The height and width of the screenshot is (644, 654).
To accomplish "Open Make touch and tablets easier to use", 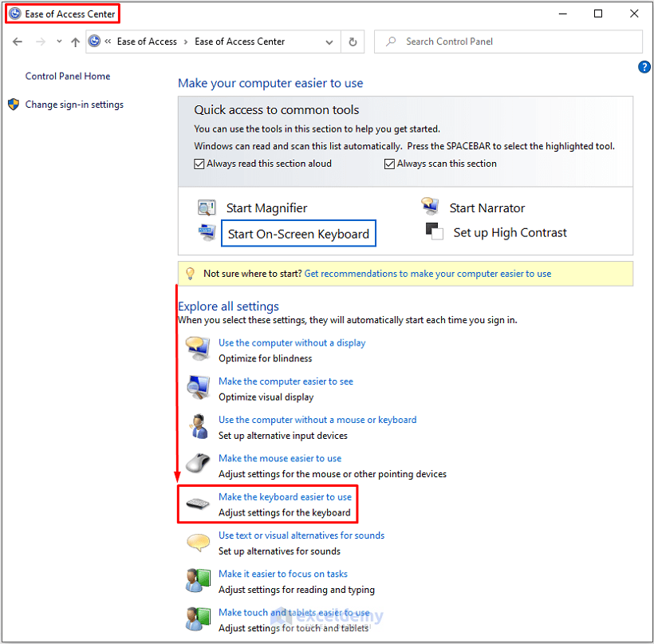I will pyautogui.click(x=294, y=612).
